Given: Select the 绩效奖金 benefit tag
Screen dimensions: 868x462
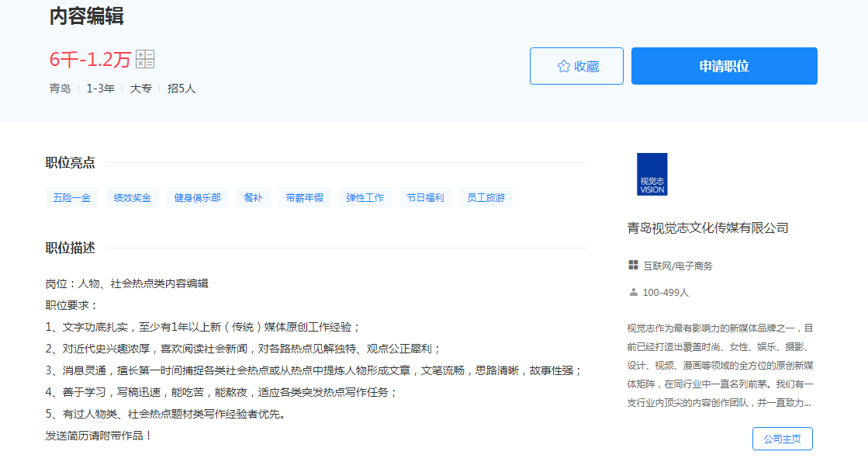Looking at the screenshot, I should pos(133,198).
